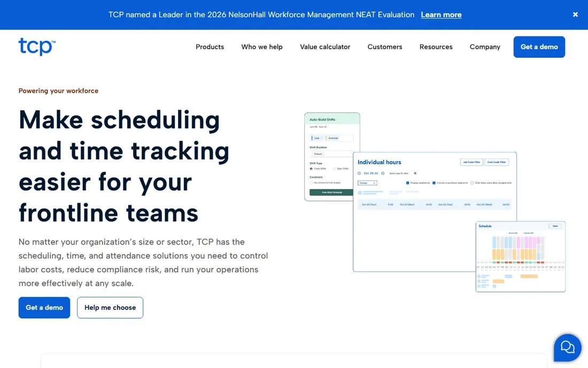This screenshot has height=368, width=588.
Task: Open the Resources menu
Action: coord(436,47)
